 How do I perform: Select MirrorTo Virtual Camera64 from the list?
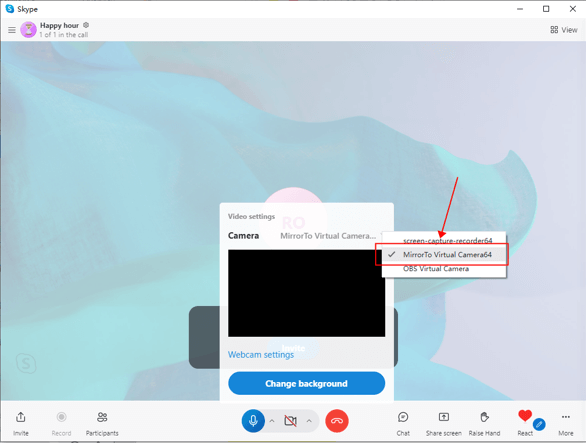click(x=444, y=255)
